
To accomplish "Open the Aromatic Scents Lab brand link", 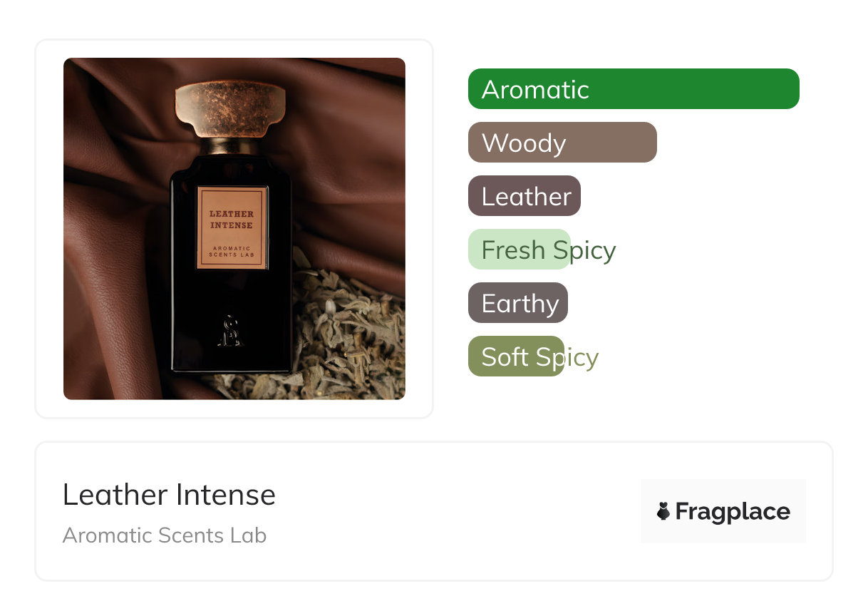I will tap(165, 535).
